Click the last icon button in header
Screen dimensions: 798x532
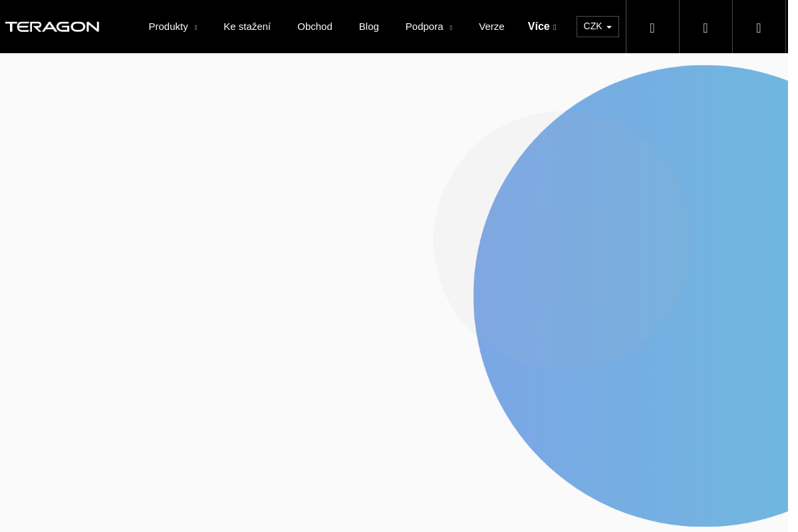click(759, 27)
